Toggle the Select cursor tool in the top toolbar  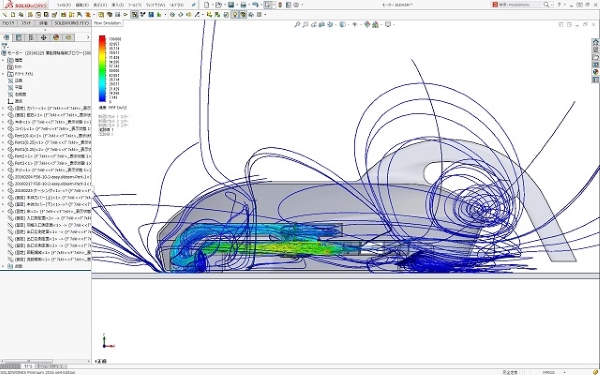[x=268, y=5]
